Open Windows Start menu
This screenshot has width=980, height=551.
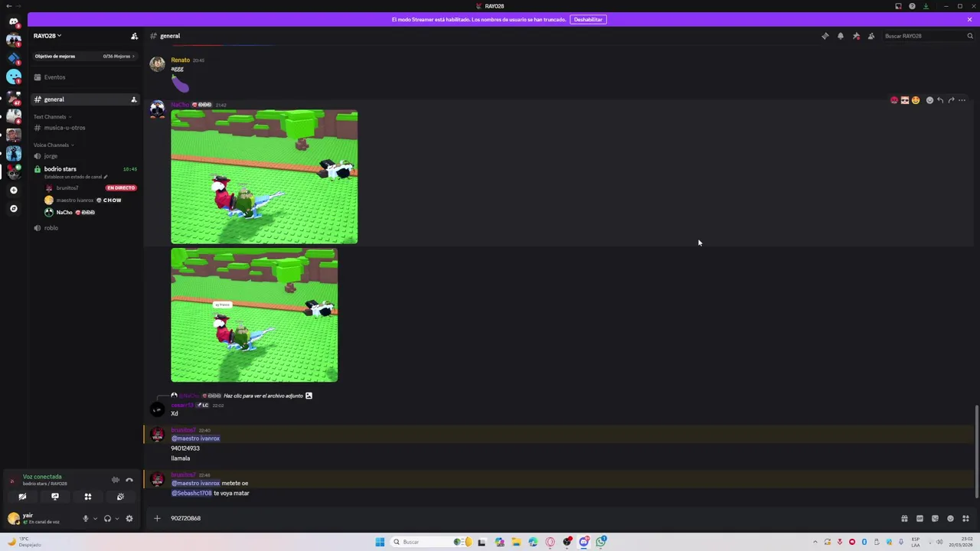[380, 542]
